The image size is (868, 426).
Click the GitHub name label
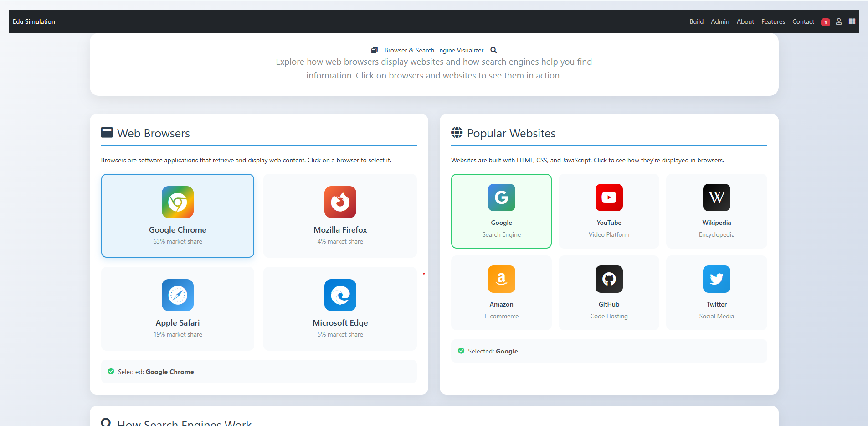pyautogui.click(x=609, y=304)
